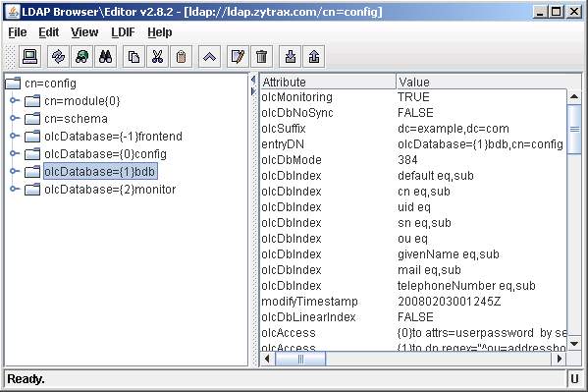Open the LDIF menu

tap(123, 32)
